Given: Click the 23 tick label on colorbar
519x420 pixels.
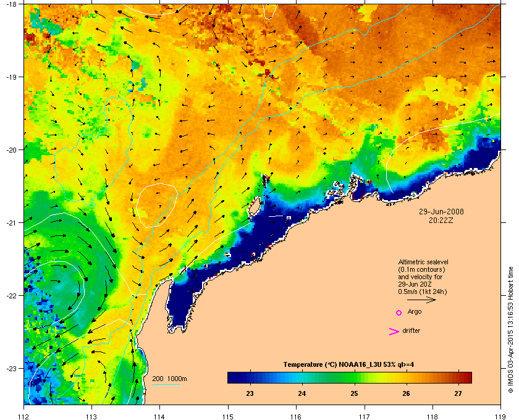Looking at the screenshot, I should coord(250,393).
